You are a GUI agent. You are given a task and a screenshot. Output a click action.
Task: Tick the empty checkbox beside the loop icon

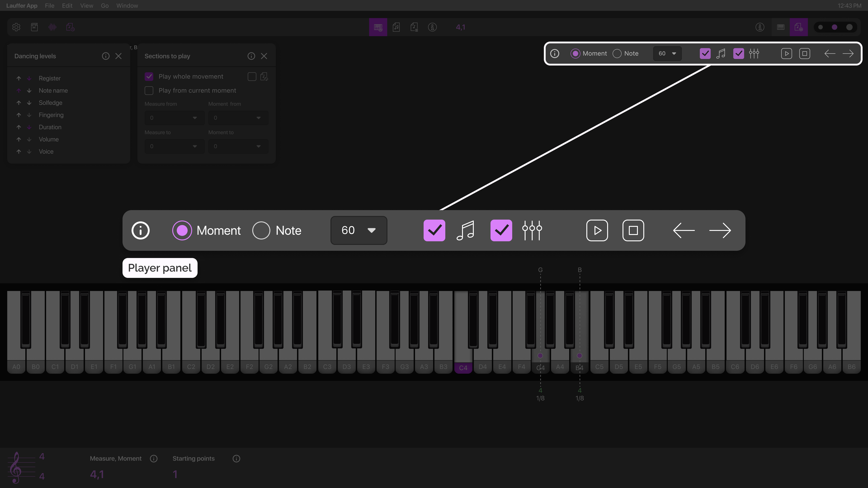tap(252, 77)
